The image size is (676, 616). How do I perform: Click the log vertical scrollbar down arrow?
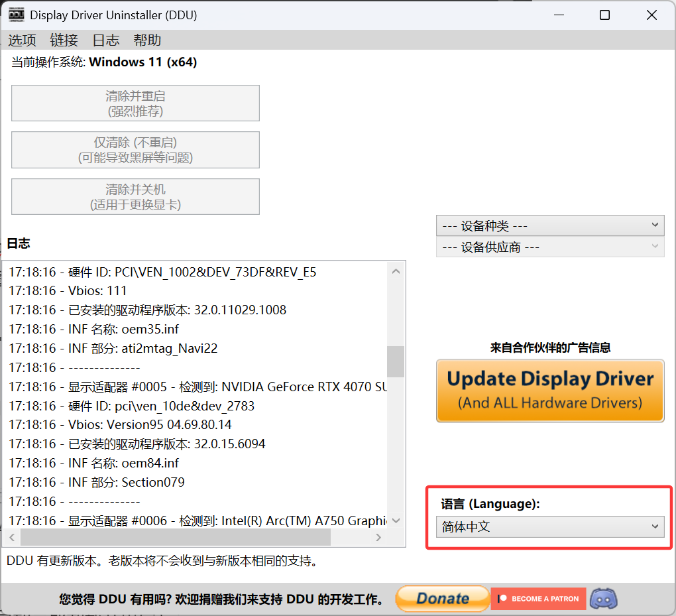[396, 521]
